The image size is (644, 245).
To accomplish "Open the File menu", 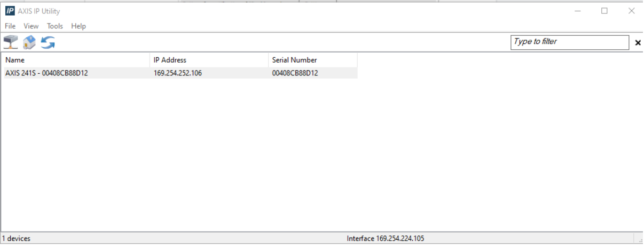I will tap(10, 26).
